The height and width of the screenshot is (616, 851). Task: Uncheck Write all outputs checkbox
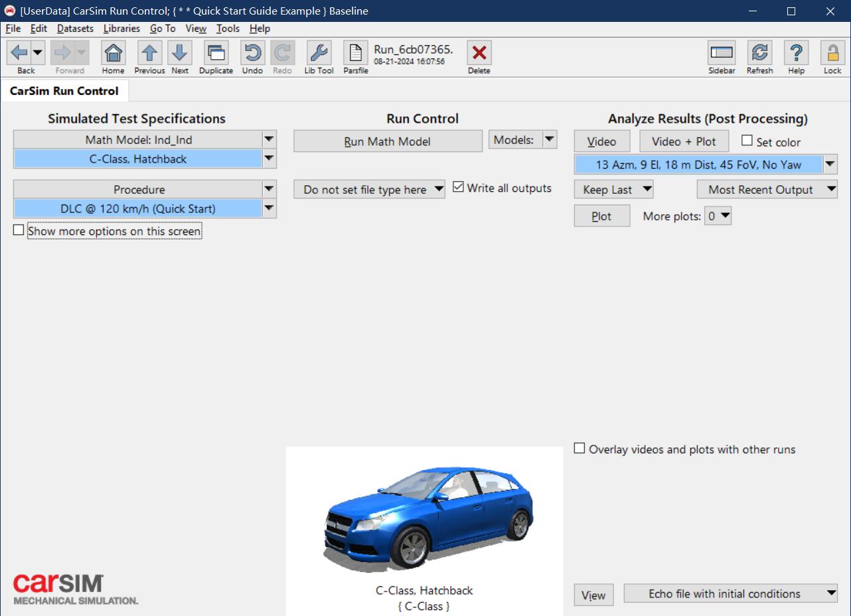point(458,187)
